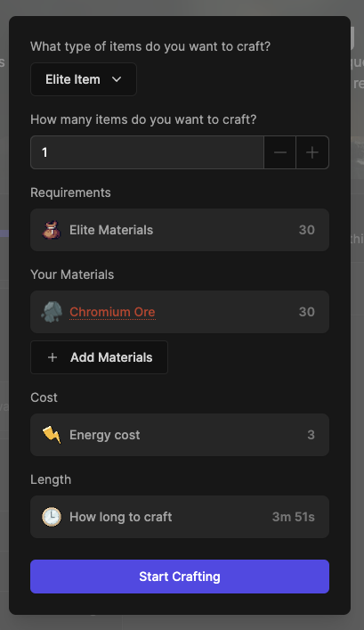364x630 pixels.
Task: Click the Chromium Ore rock icon
Action: 52,312
